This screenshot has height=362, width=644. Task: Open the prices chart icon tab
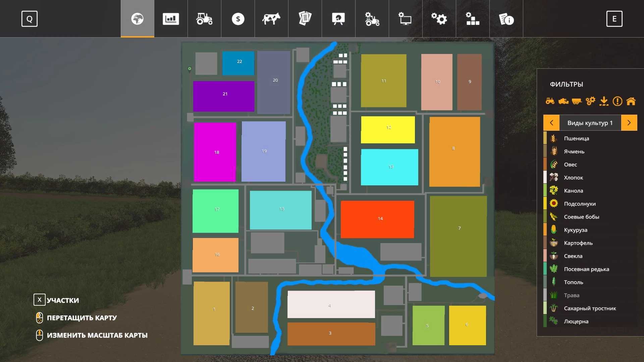(171, 19)
